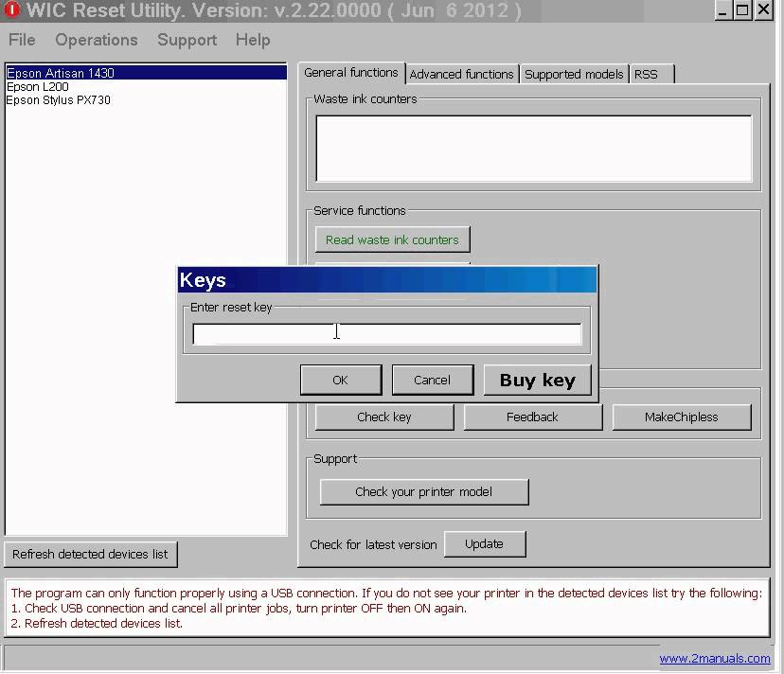Click Refresh detected devices list button
Image resolution: width=784 pixels, height=674 pixels.
pyautogui.click(x=91, y=554)
